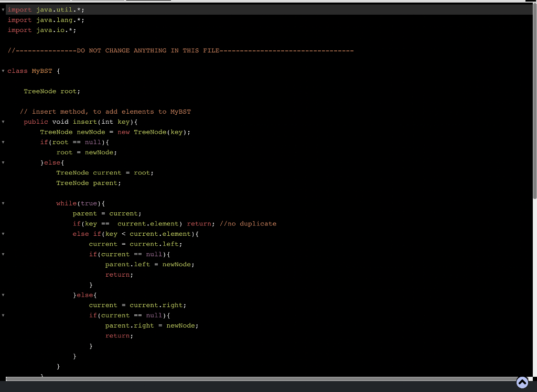
Task: Click 'public void insert(int key){' signature
Action: click(x=80, y=122)
